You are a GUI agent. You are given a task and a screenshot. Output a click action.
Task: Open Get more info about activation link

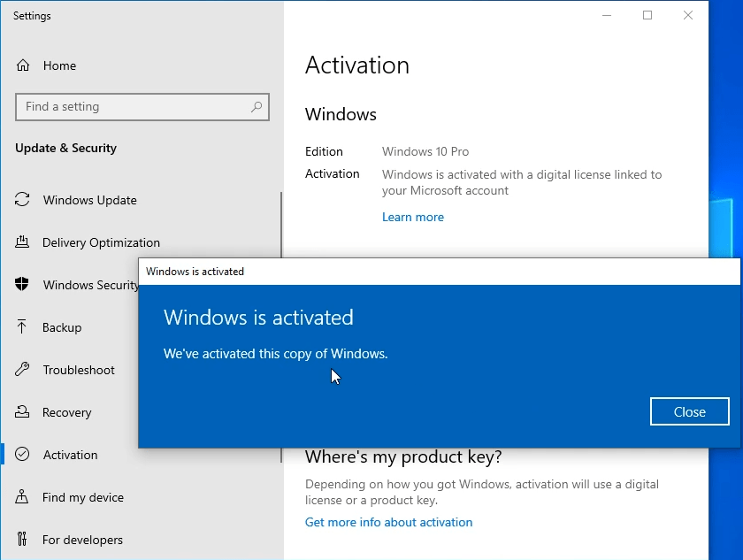coord(388,522)
